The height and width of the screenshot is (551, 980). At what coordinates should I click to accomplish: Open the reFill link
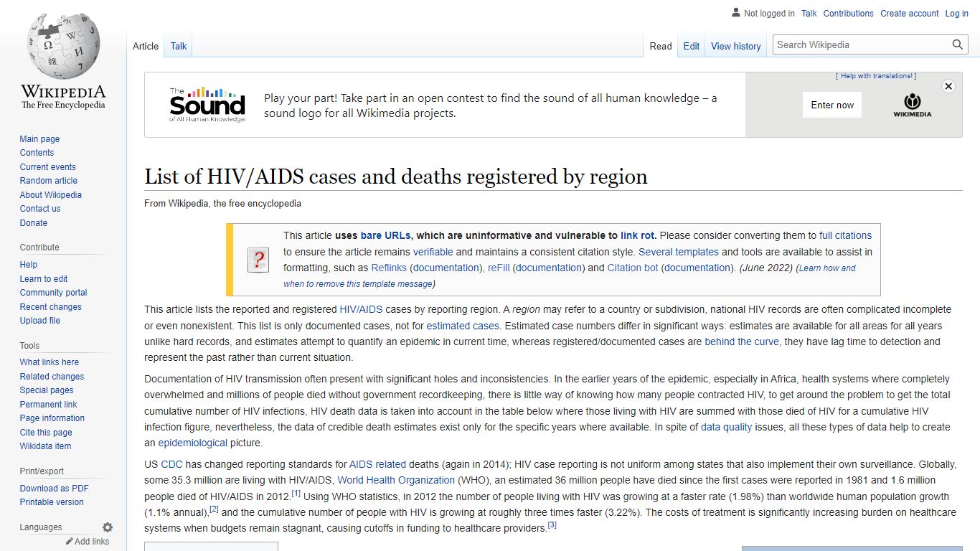point(499,268)
